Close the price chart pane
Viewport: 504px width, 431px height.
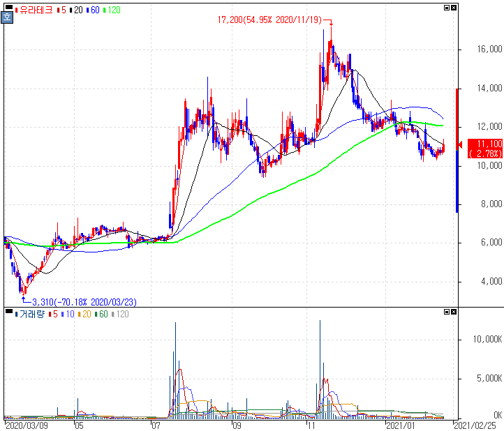454,8
